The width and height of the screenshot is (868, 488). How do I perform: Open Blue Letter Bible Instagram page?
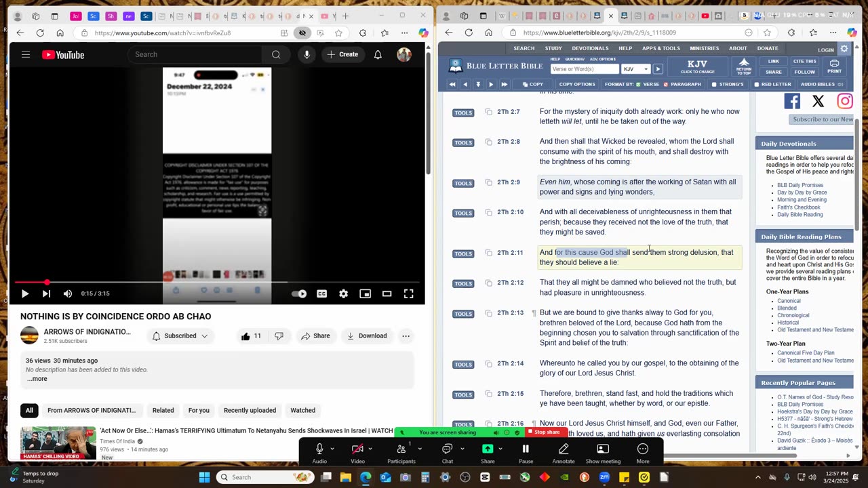845,102
